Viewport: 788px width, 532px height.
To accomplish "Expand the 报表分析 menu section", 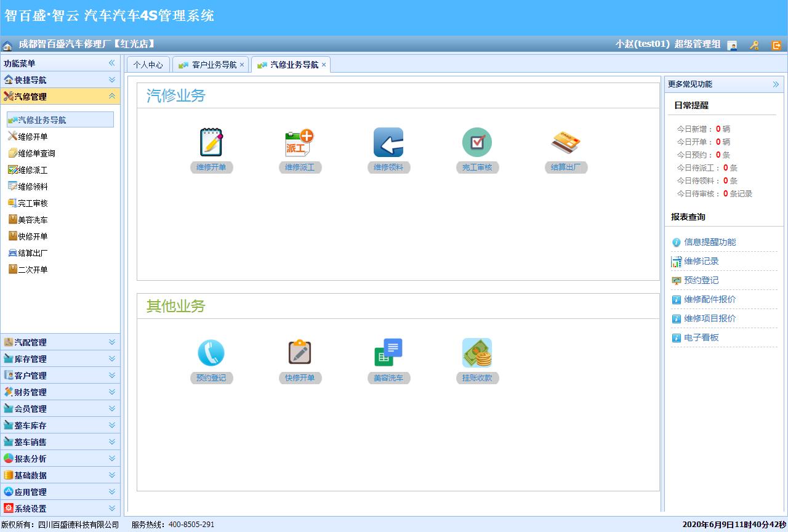I will coord(60,458).
